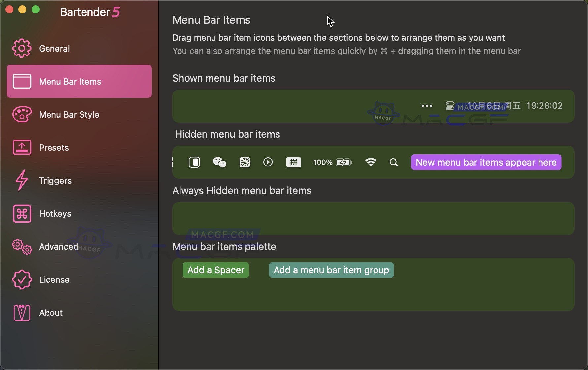
Task: Click the circular aperture icon in hidden items
Action: [x=245, y=162]
